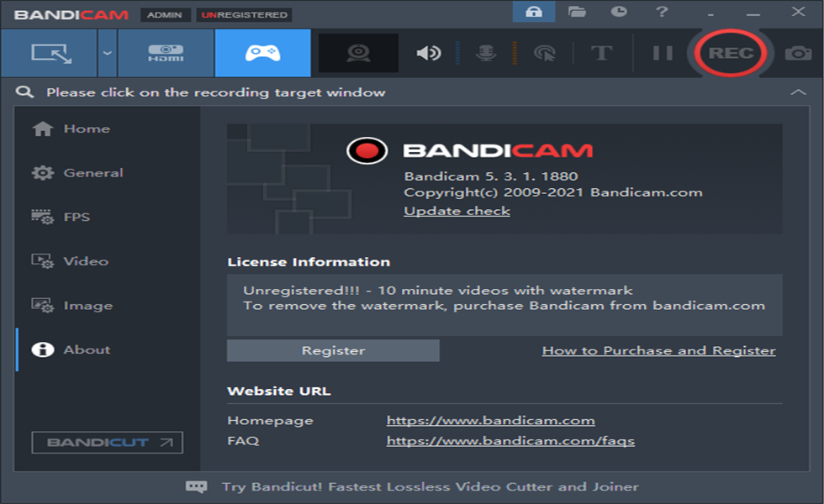Click the Register button
Viewport: 824px width, 504px height.
[333, 351]
